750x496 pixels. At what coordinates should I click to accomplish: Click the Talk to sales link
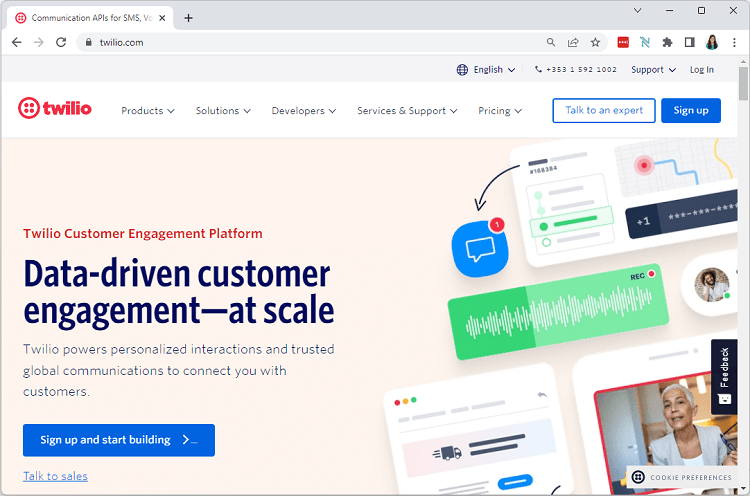click(55, 476)
